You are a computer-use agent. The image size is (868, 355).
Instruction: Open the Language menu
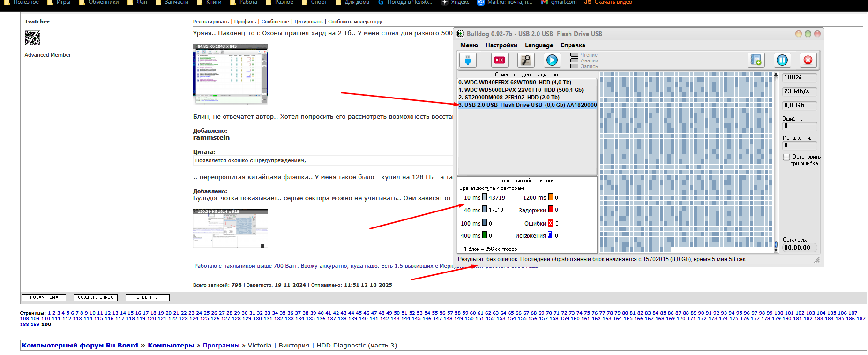point(539,45)
